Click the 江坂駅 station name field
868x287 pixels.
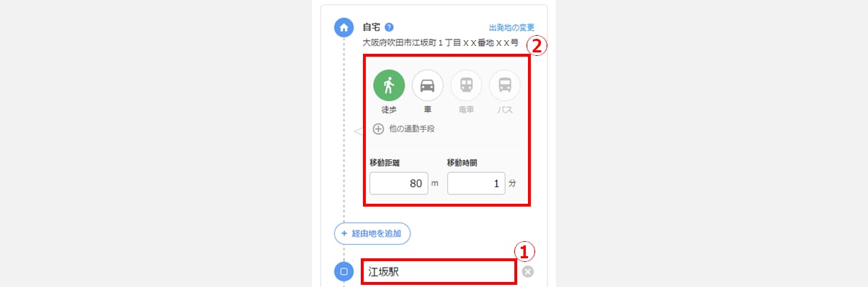pos(438,272)
